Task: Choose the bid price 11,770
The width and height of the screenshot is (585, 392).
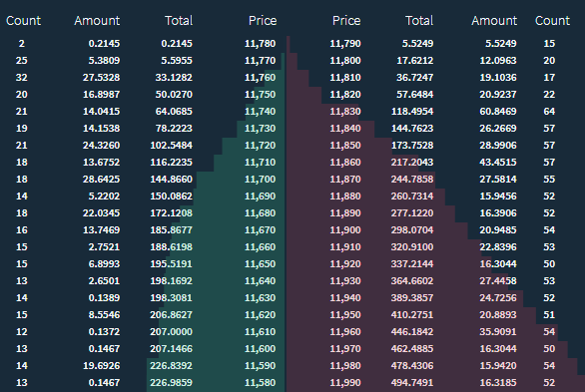Action: pos(260,61)
